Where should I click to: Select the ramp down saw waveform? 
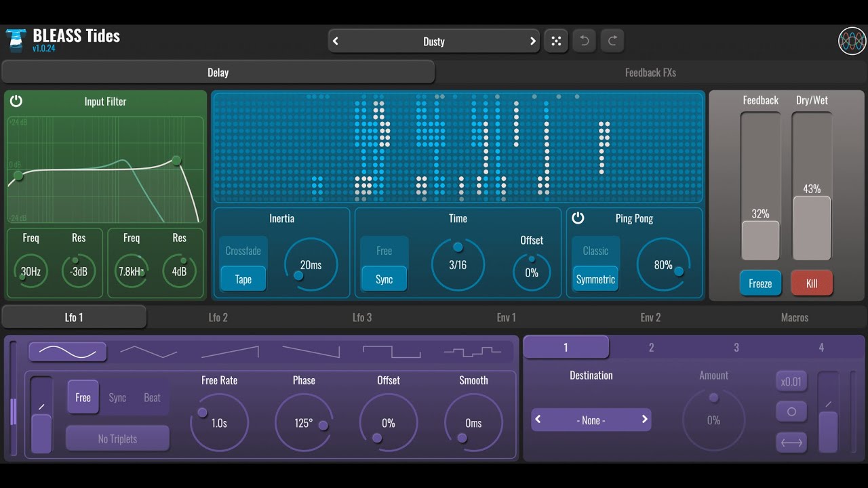tap(311, 352)
